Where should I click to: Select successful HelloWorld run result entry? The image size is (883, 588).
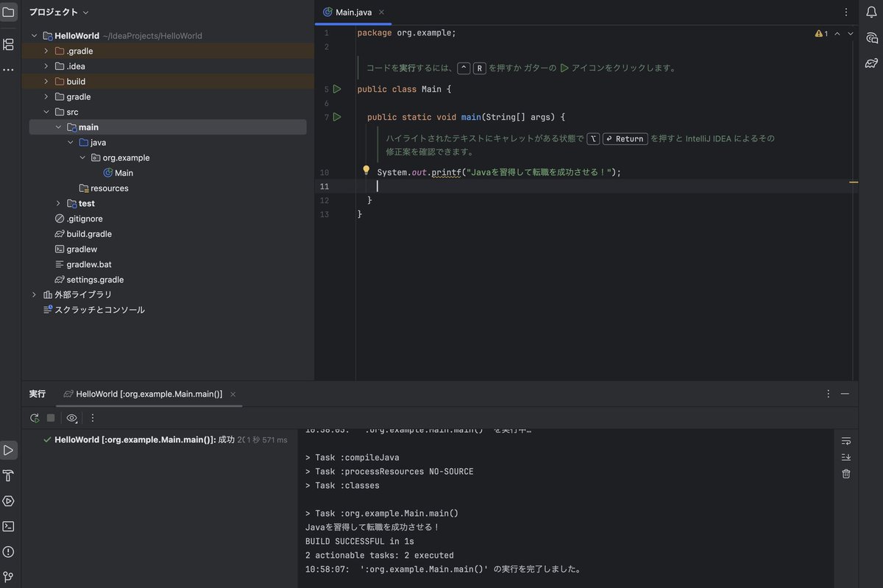click(166, 439)
